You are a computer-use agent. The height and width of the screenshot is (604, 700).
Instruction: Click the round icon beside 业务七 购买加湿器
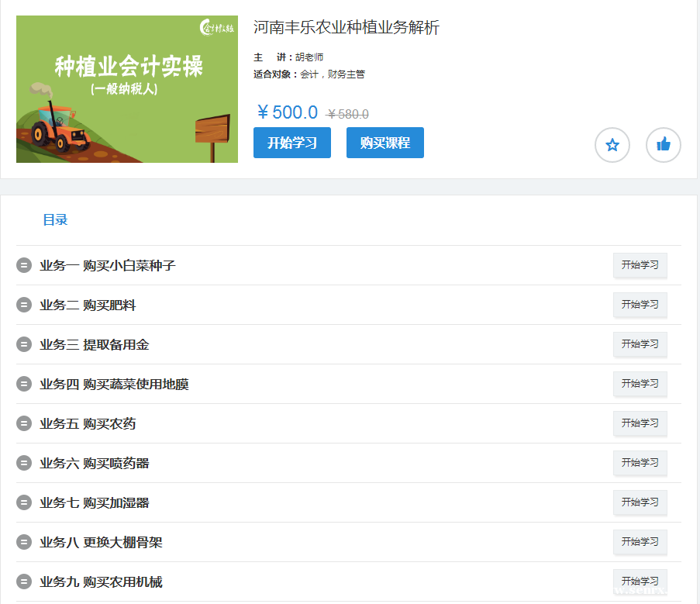pyautogui.click(x=24, y=503)
